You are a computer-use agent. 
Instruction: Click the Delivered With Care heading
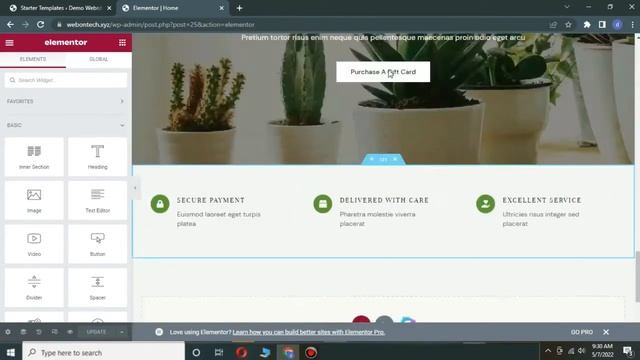[384, 200]
